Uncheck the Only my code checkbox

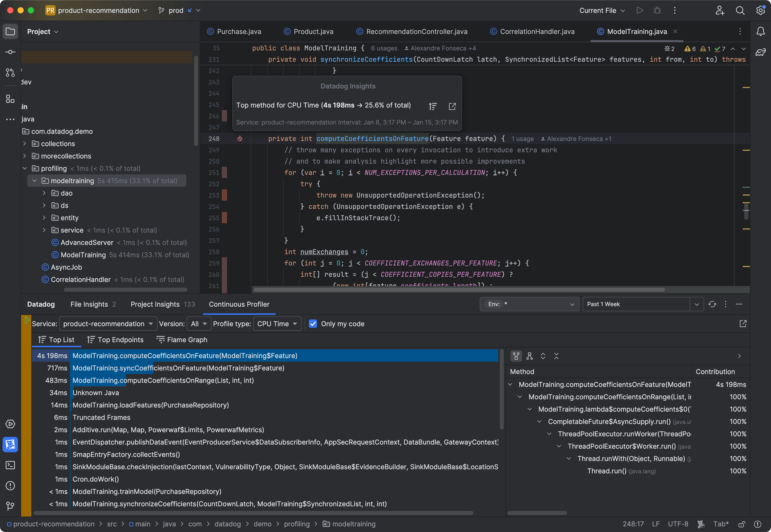point(313,324)
